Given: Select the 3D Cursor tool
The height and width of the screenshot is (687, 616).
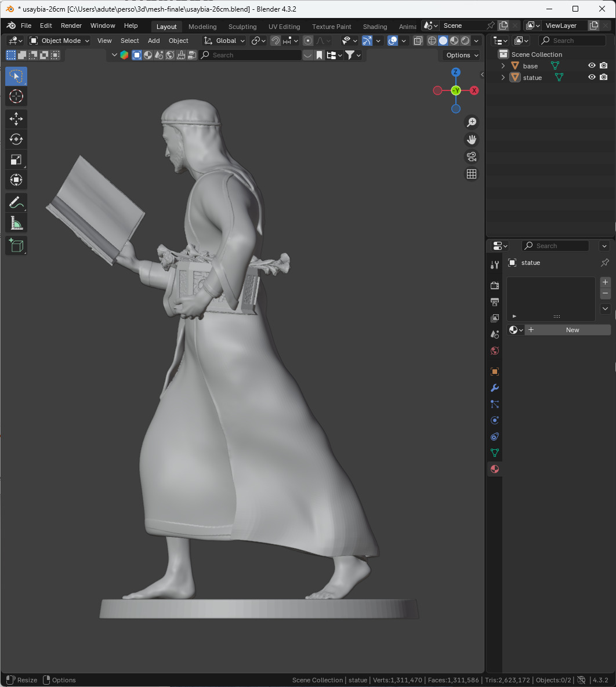Looking at the screenshot, I should (16, 96).
